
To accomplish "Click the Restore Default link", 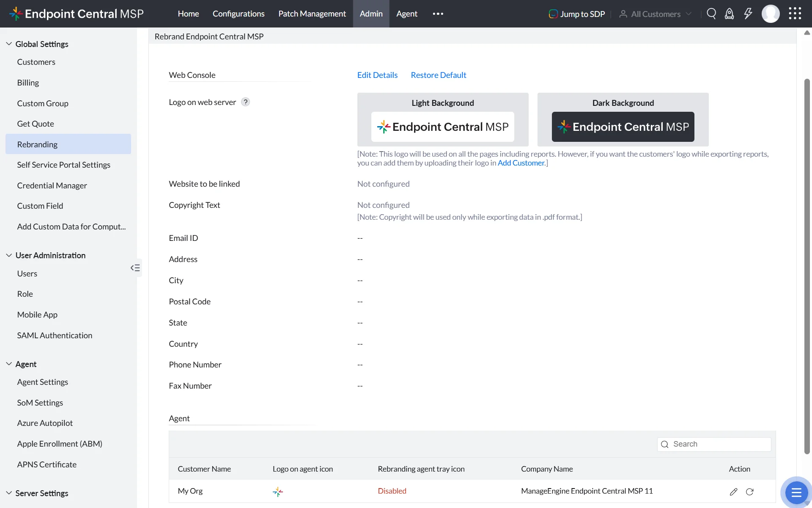I will [x=439, y=75].
